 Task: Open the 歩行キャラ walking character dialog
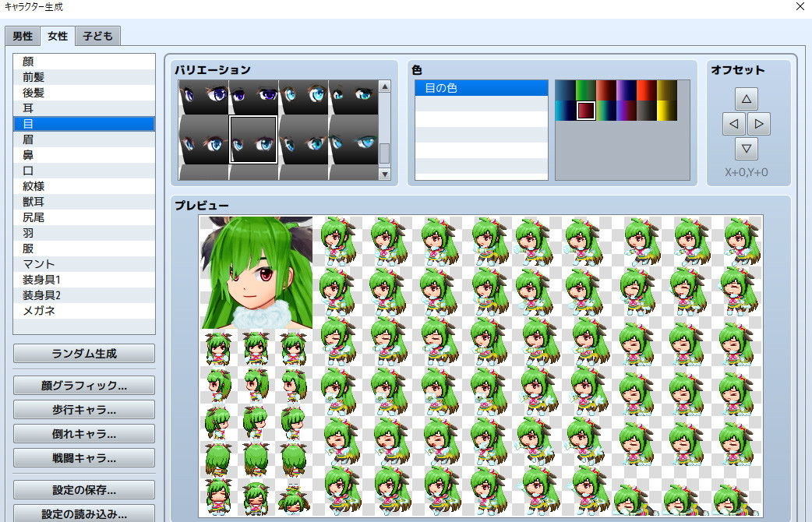coord(83,409)
